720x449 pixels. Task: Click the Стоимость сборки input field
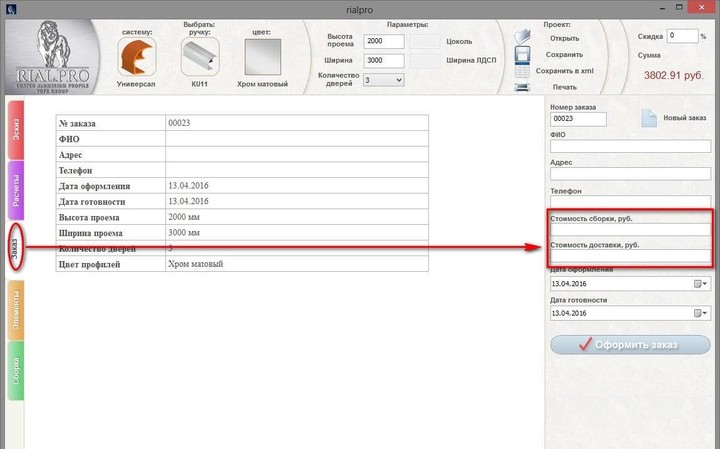coord(630,230)
